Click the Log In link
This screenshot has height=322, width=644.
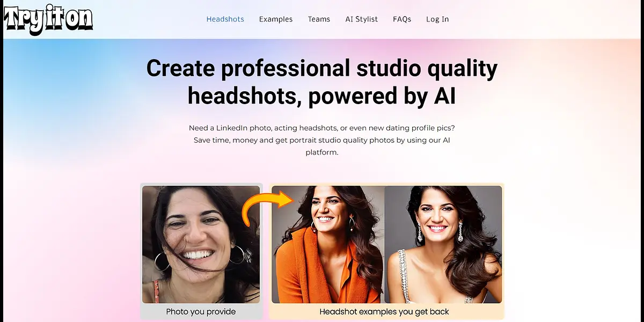pyautogui.click(x=437, y=19)
